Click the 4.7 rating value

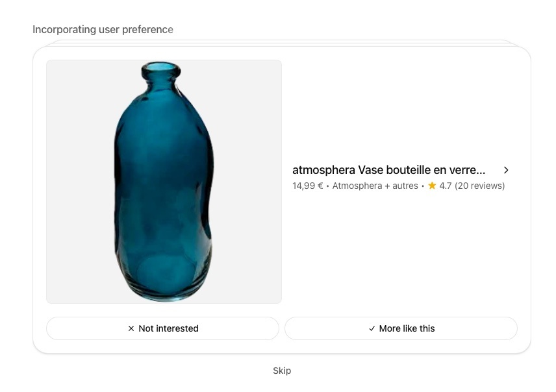click(x=445, y=186)
